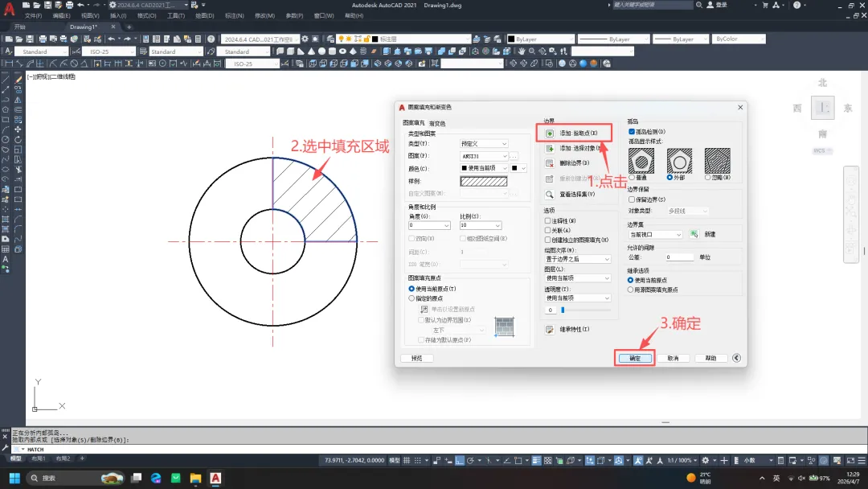Click the Add Pick Points (添加:拾取点) icon button
Image resolution: width=868 pixels, height=489 pixels.
550,134
